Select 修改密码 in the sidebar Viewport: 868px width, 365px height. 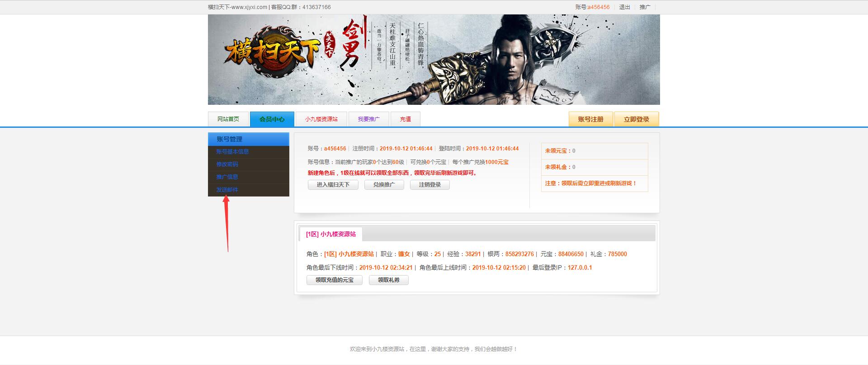[227, 164]
